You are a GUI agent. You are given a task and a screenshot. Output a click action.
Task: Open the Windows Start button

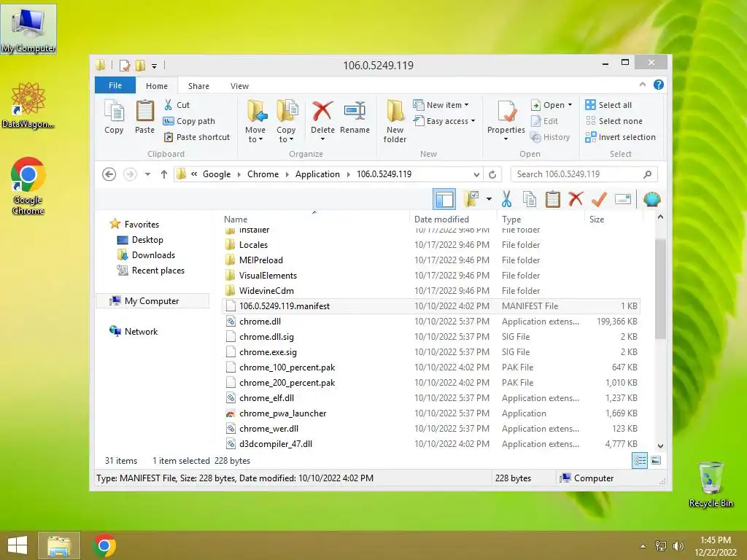coord(18,545)
